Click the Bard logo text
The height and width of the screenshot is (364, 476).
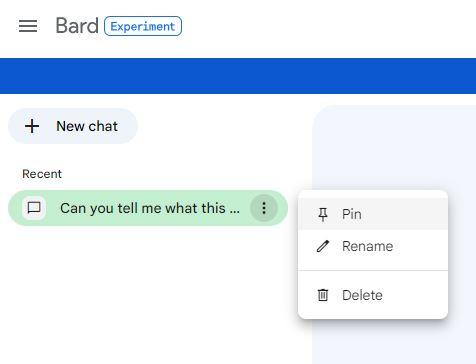coord(77,26)
